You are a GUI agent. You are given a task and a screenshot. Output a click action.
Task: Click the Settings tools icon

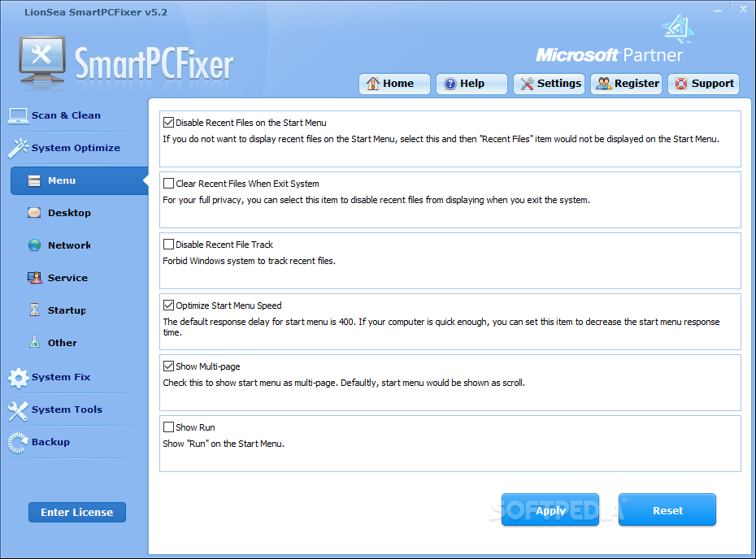(527, 84)
